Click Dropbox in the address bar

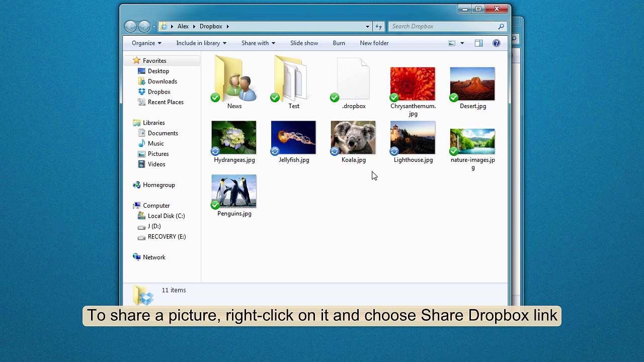(211, 26)
